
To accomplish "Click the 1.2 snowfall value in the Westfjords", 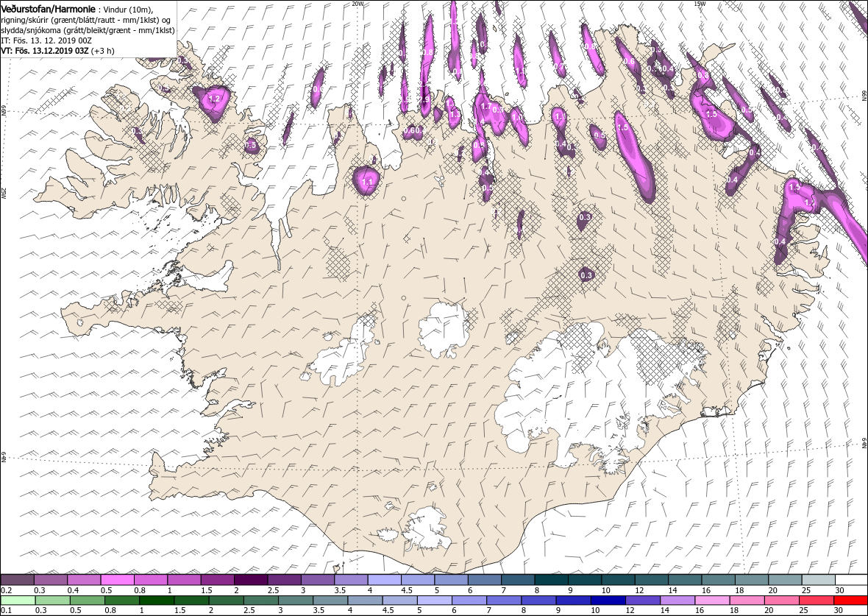I will [215, 99].
